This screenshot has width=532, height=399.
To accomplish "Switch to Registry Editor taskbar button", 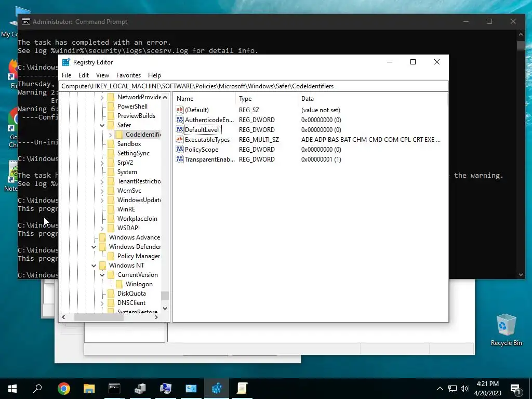I will [217, 388].
